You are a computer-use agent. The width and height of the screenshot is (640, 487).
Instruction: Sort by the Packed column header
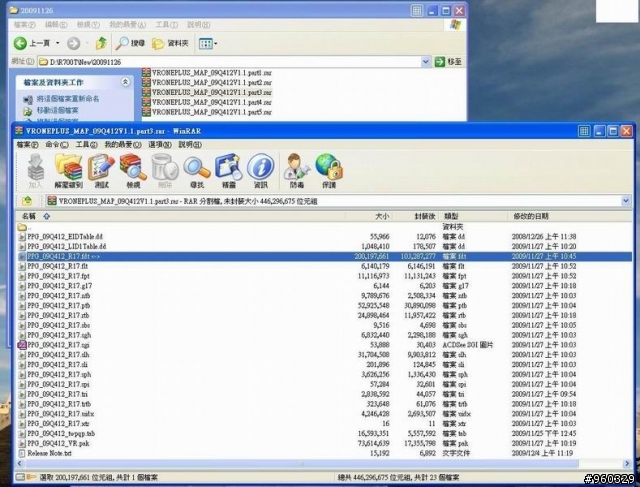pos(416,216)
